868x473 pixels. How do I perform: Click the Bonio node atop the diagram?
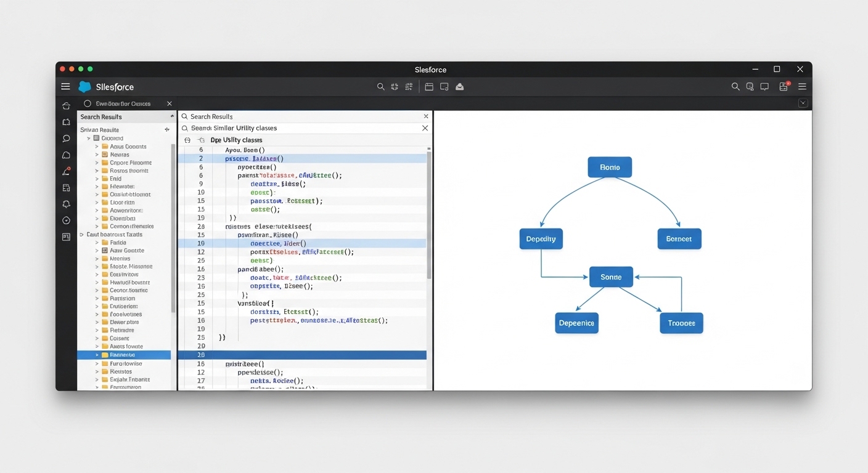[610, 166]
